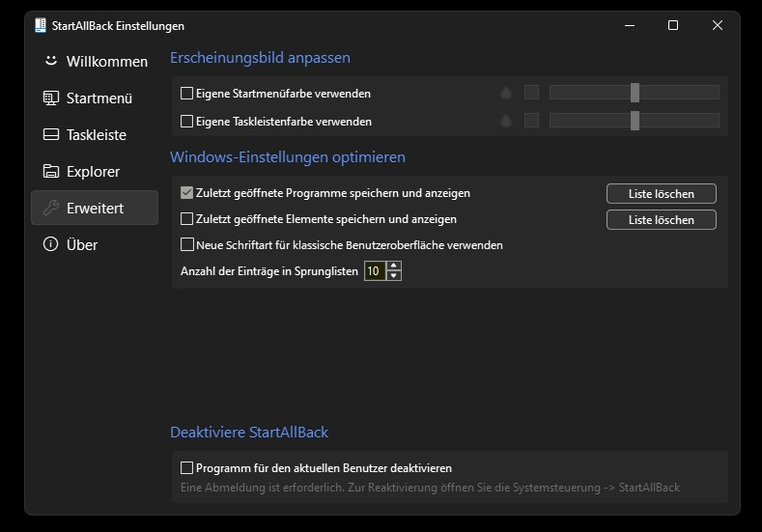
Task: Click the Taskleiste bar icon
Action: point(51,134)
